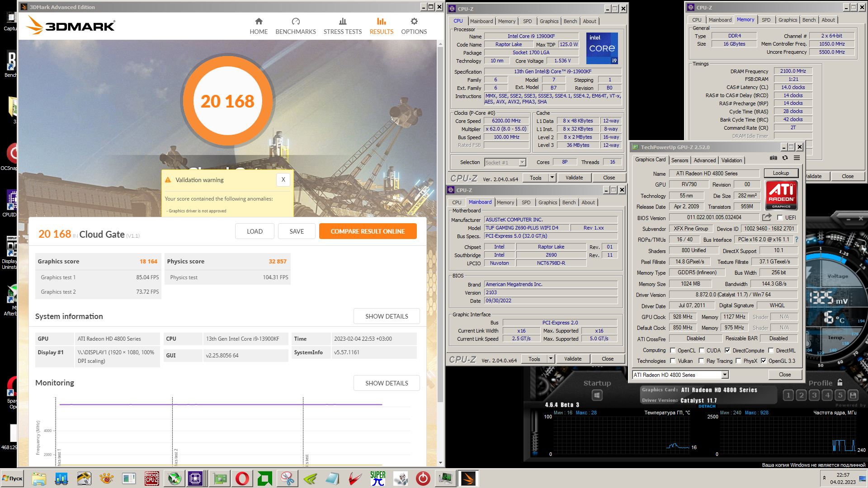Take a GPU-Z screenshot with camera icon
Image resolution: width=868 pixels, height=488 pixels.
[x=774, y=158]
